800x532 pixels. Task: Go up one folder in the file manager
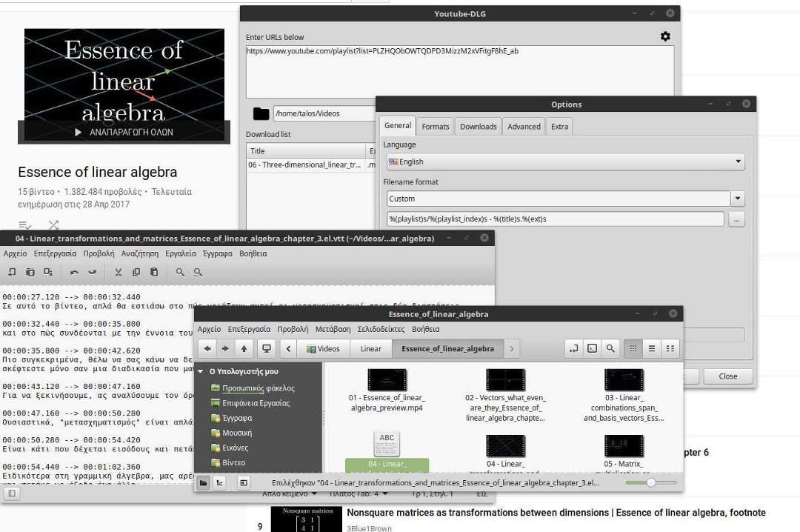click(244, 348)
